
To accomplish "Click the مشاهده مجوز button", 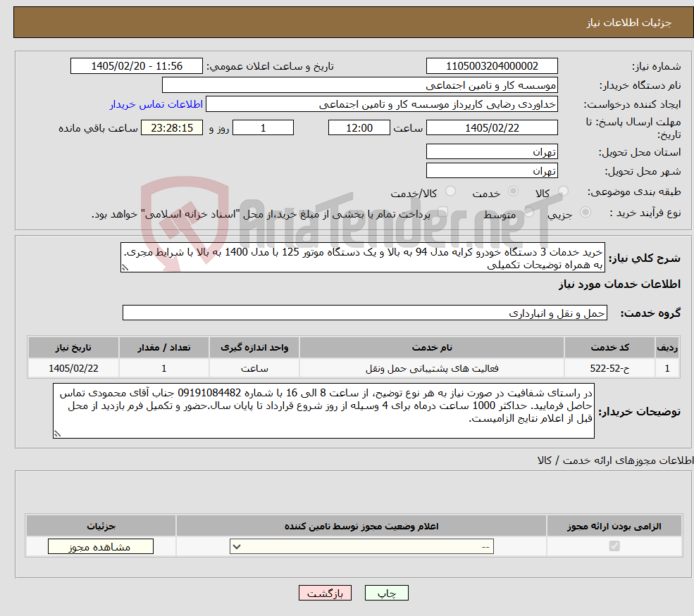I will (101, 546).
